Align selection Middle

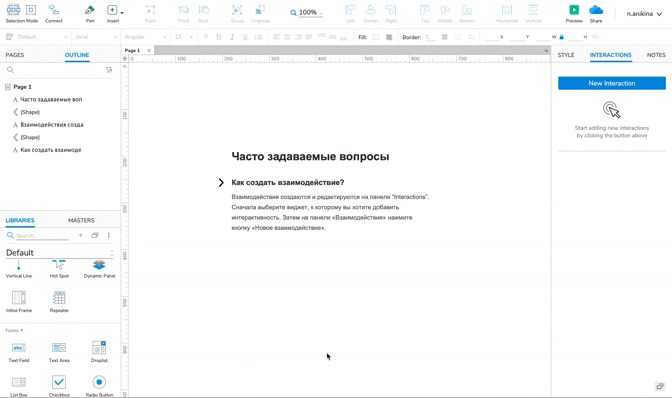(445, 10)
